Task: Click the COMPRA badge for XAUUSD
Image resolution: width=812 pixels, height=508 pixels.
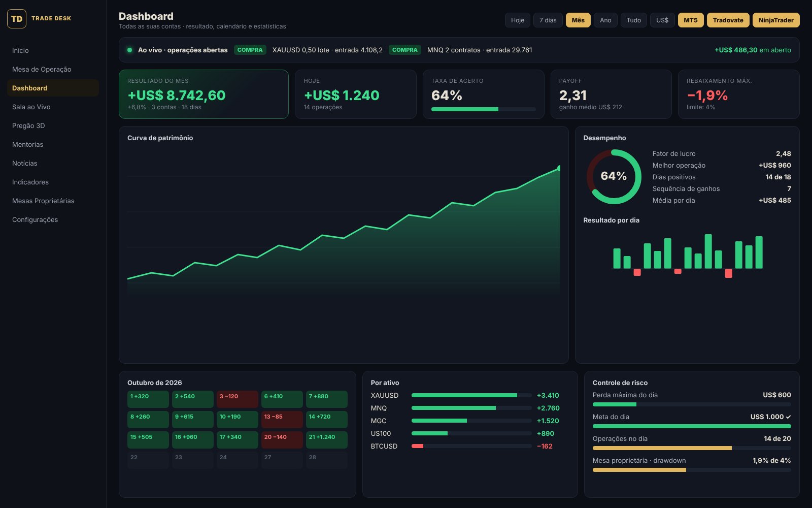Action: (250, 50)
